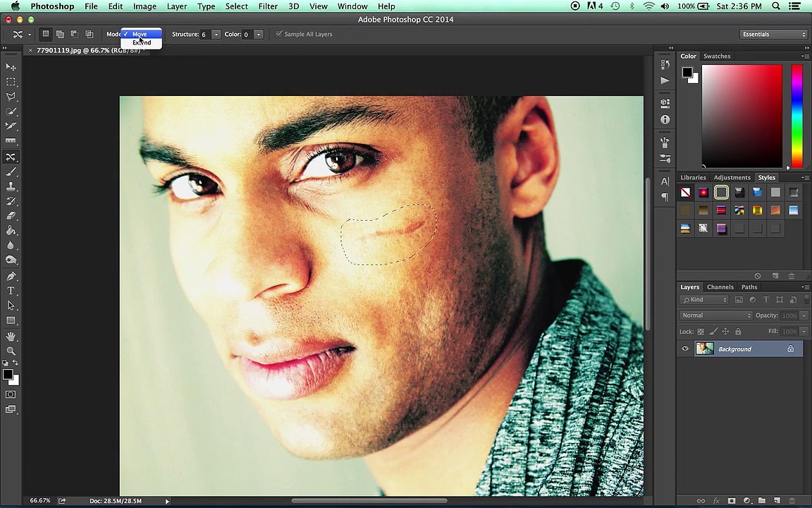The image size is (812, 508).
Task: Open the History panel icon
Action: pyautogui.click(x=665, y=64)
